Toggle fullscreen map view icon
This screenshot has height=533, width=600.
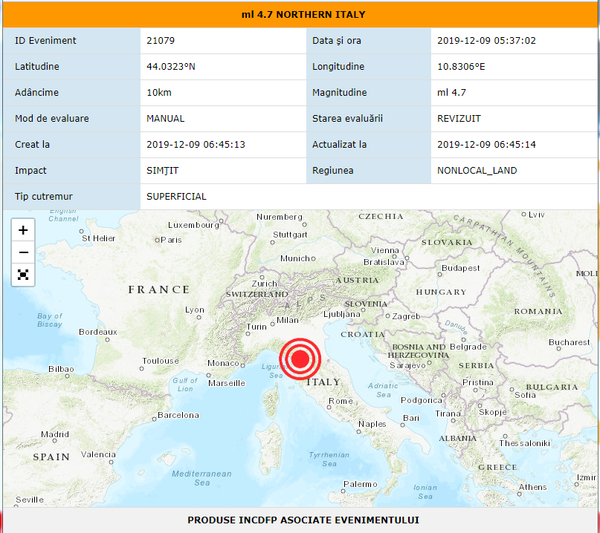point(23,274)
